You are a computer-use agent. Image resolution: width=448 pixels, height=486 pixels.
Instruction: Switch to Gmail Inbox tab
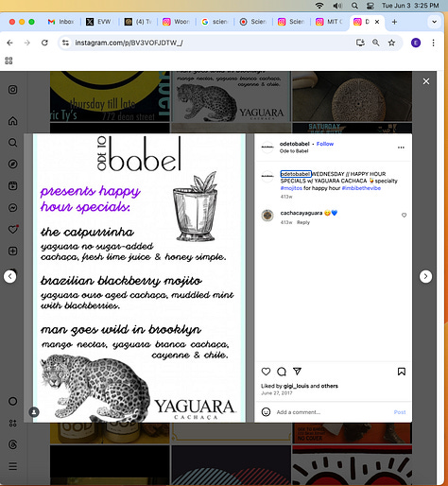pyautogui.click(x=60, y=22)
